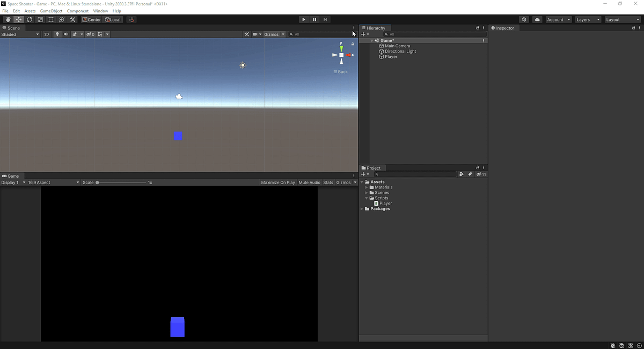
Task: Switch to the Scene tab
Action: [13, 27]
